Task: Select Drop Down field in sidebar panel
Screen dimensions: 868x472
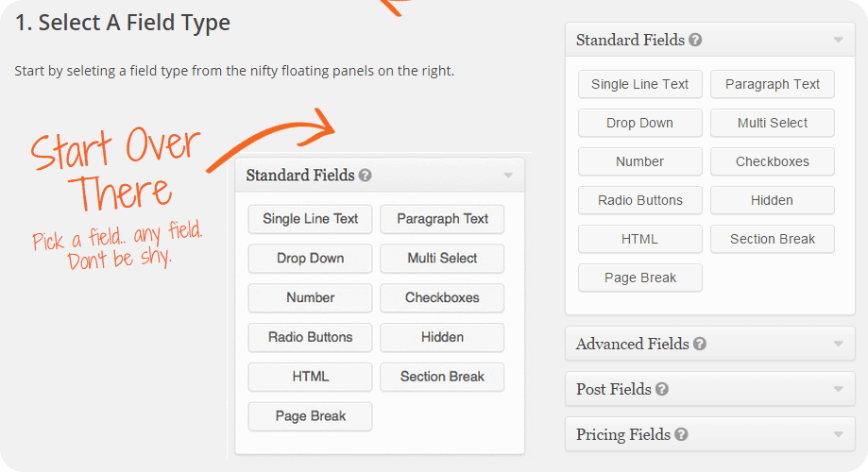Action: pos(640,123)
